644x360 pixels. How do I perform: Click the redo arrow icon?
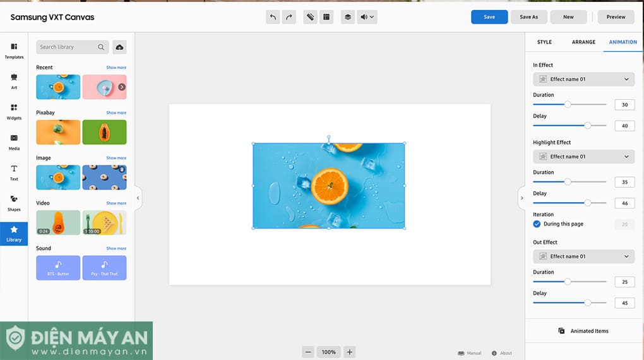coord(289,17)
